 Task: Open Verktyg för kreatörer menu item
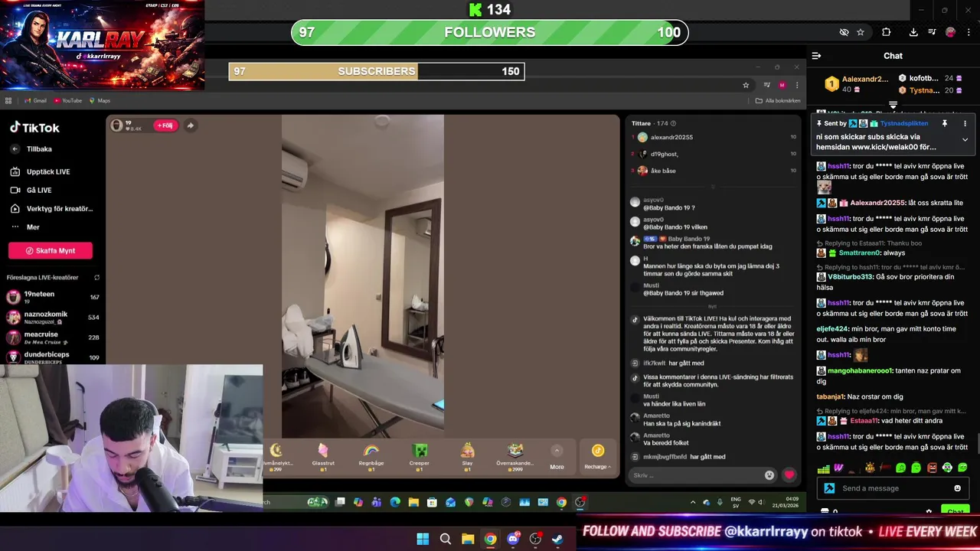(51, 209)
